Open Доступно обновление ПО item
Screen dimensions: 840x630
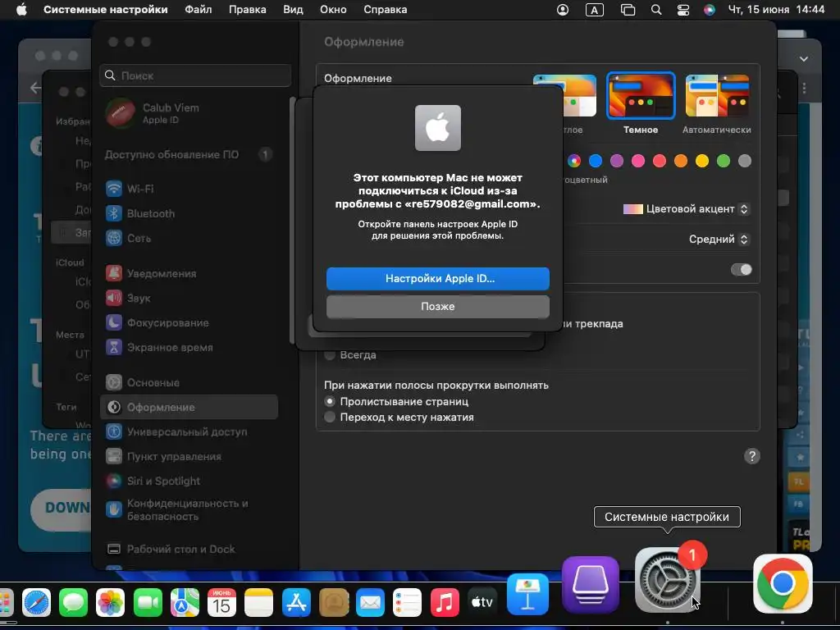point(189,155)
